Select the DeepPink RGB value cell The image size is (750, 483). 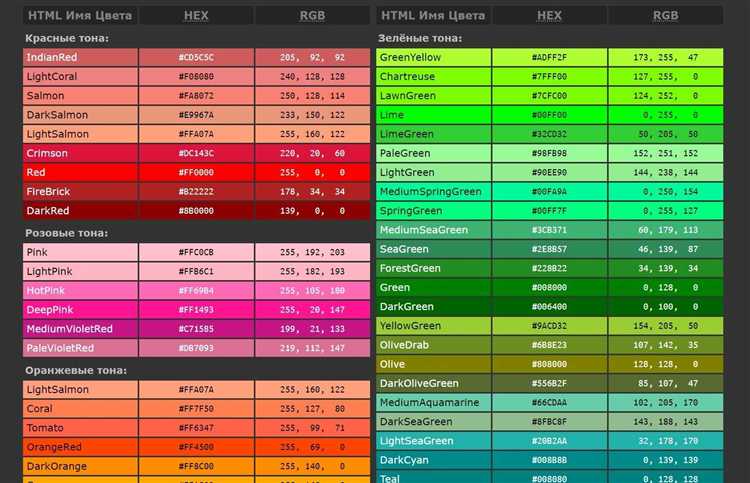coord(312,310)
